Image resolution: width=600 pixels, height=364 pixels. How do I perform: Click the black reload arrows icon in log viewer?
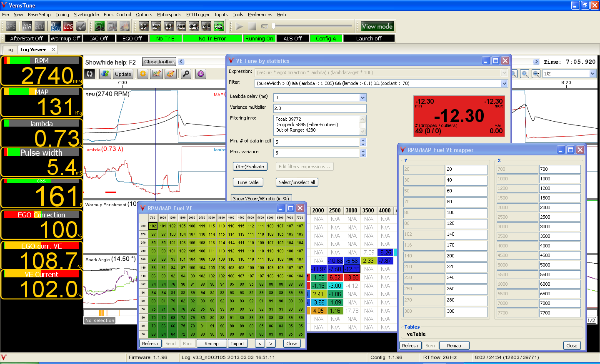coord(90,74)
